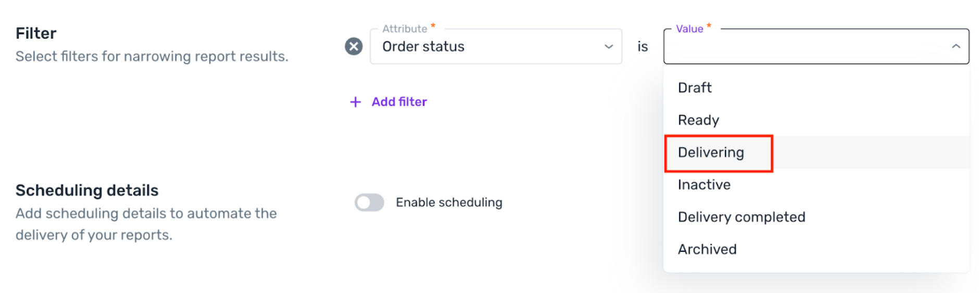Collapse the Value dropdown using its chevron
The height and width of the screenshot is (293, 980).
pos(956,46)
